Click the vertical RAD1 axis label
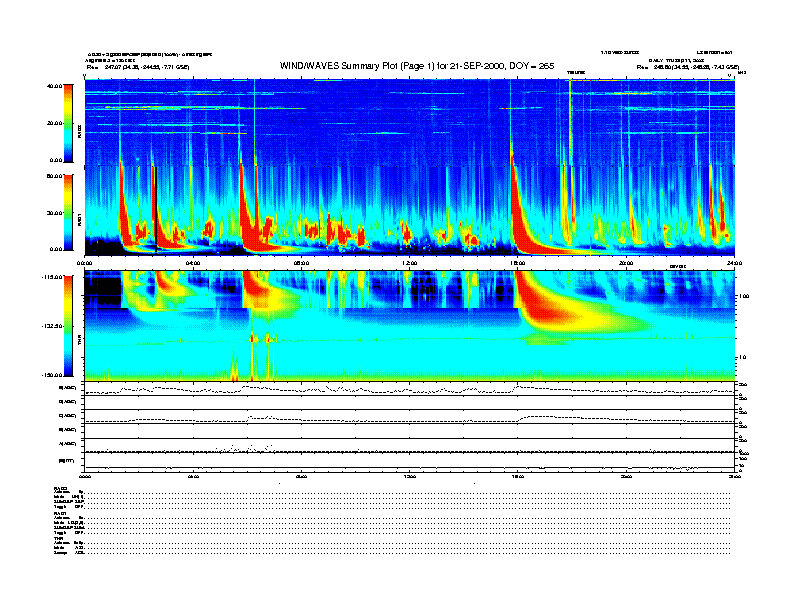792x612 pixels. pyautogui.click(x=79, y=219)
